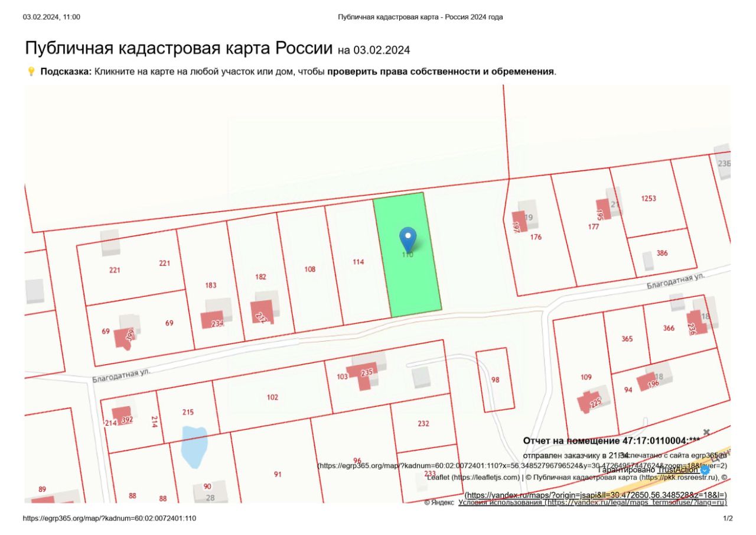The image size is (756, 535).
Task: Click the red building labeled 195
Action: click(x=602, y=210)
